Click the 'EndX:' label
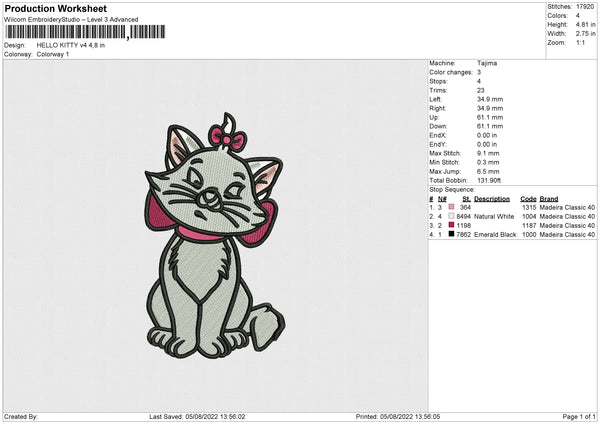This screenshot has width=600, height=424. (x=438, y=135)
